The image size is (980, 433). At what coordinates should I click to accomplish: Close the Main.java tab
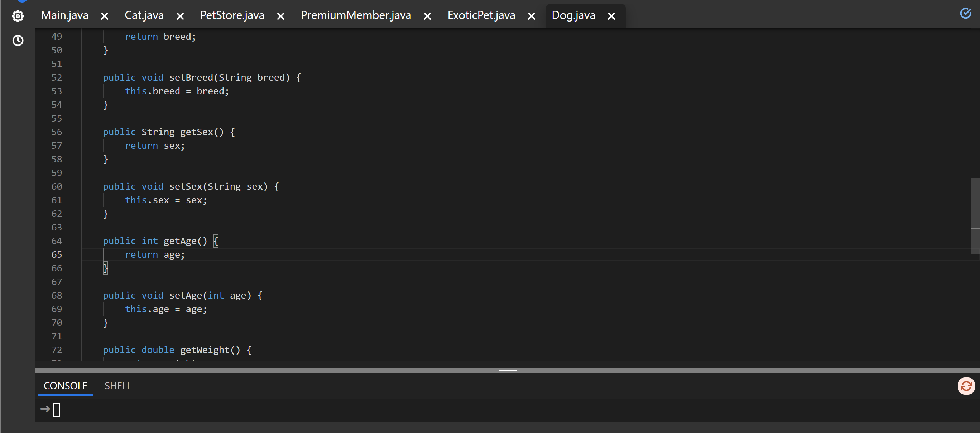pos(105,16)
